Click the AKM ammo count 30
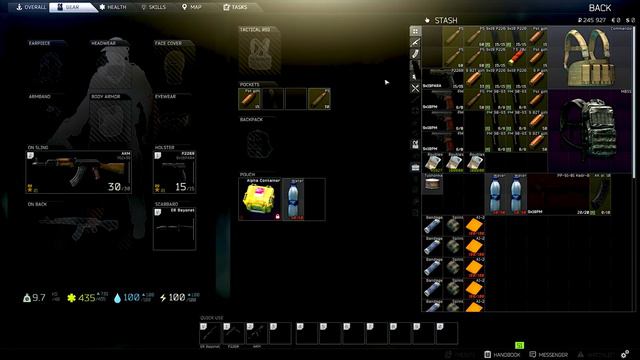Viewport: 640px width, 360px height. [114, 187]
